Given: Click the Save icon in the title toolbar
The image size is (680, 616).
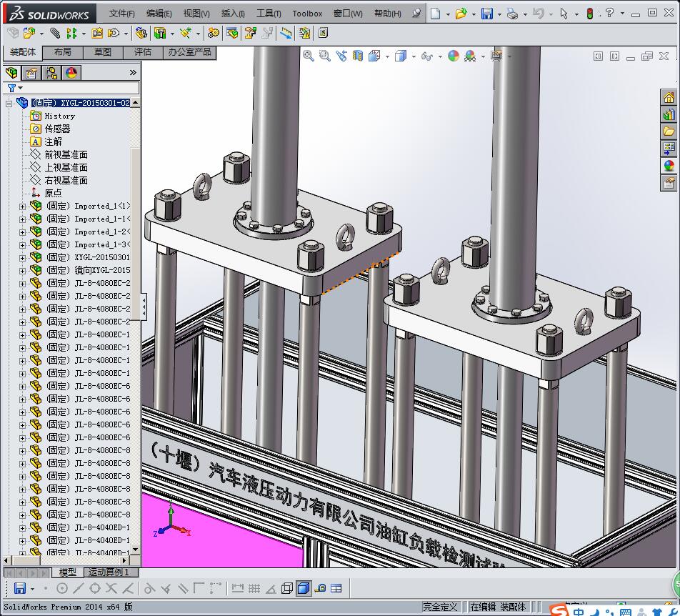Looking at the screenshot, I should point(486,14).
